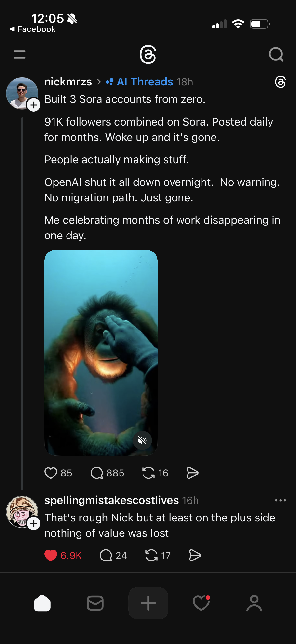This screenshot has height=644, width=296.
Task: Open the search magnifier icon
Action: (x=276, y=54)
